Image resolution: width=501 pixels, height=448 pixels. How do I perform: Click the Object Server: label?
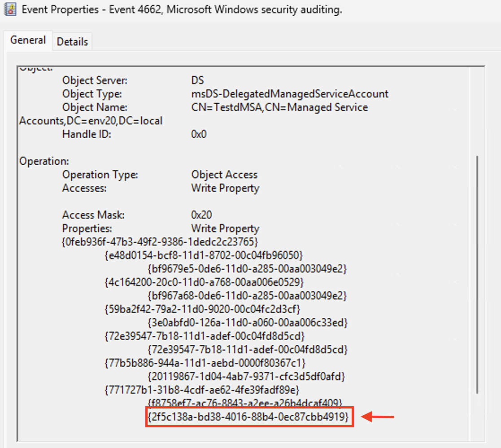click(95, 80)
